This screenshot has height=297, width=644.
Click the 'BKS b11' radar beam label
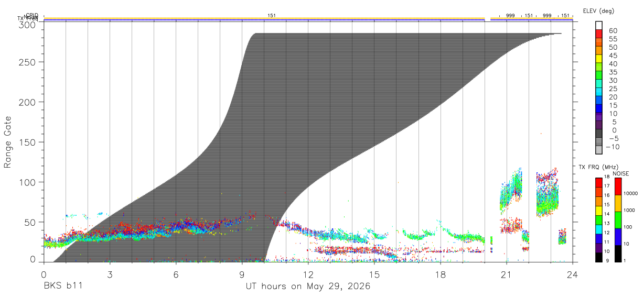62,287
